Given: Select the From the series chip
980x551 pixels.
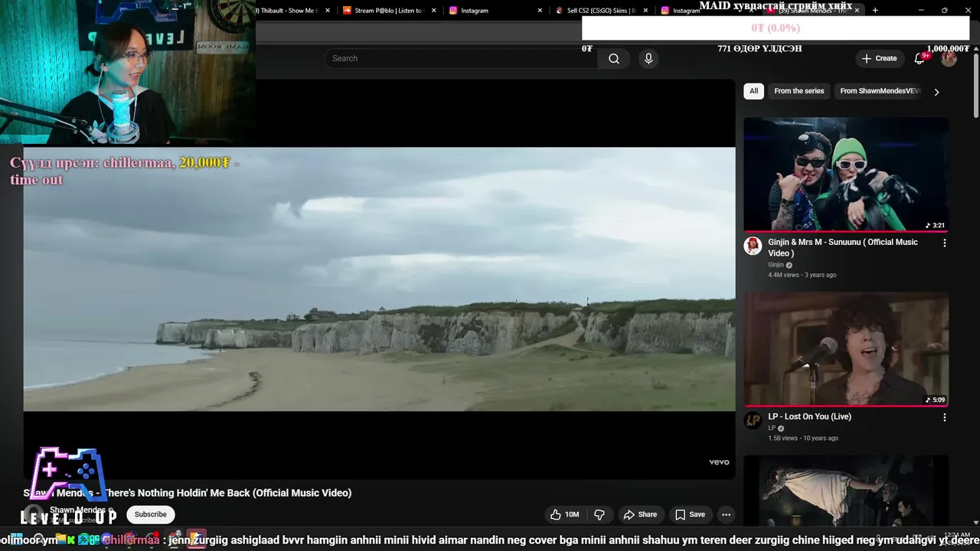Looking at the screenshot, I should 799,91.
